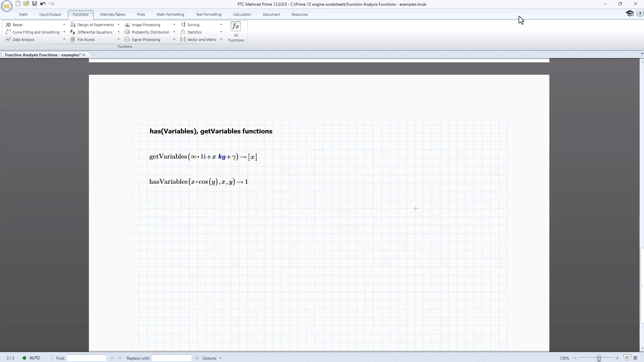This screenshot has width=644, height=362.
Task: Open the worksheet tabs list arrow
Action: 642,54
